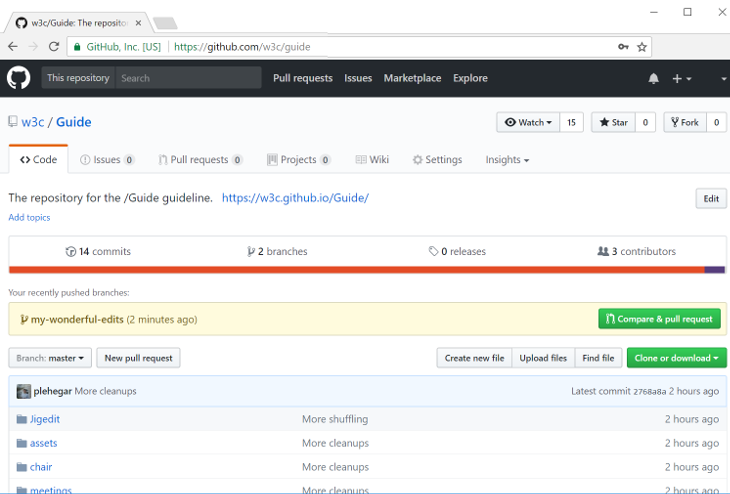Open the w3c.github.io/Guide link
The height and width of the screenshot is (494, 730).
(295, 198)
